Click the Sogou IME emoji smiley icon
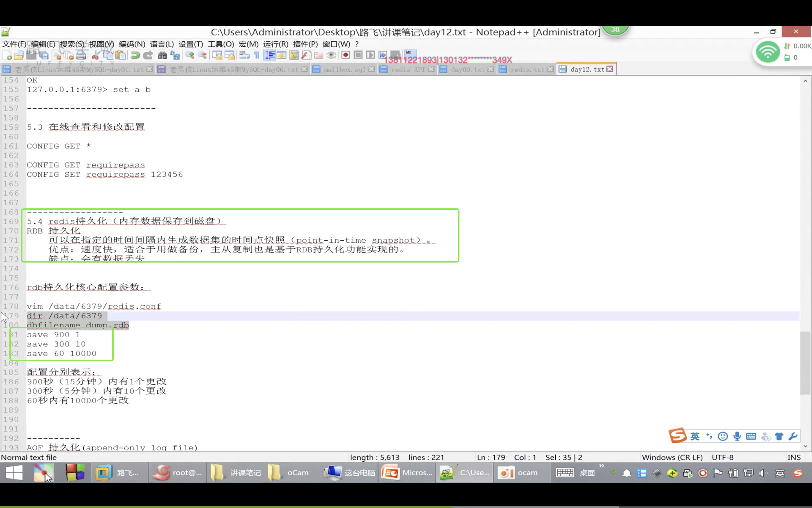Viewport: 812px width, 508px height. click(x=723, y=436)
